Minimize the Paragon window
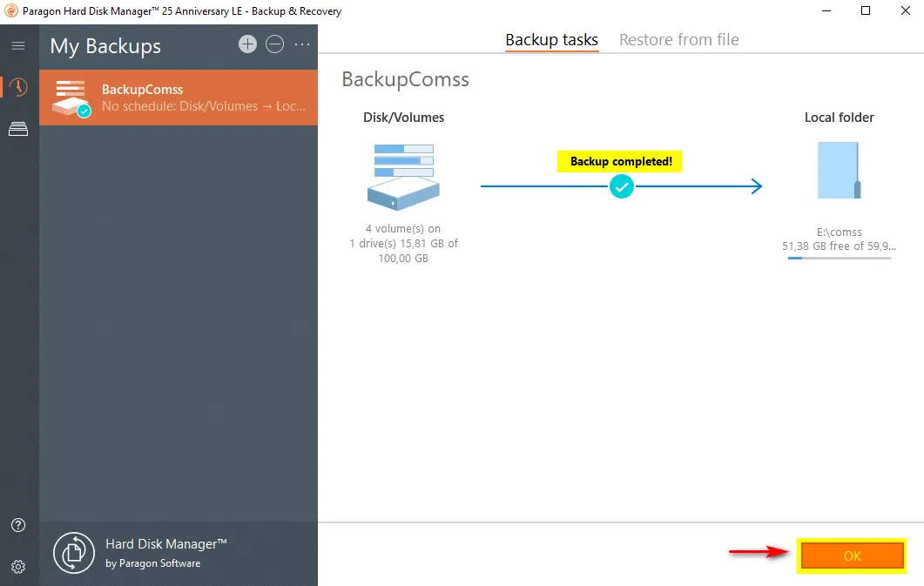Screen dimensions: 924x586 click(826, 10)
